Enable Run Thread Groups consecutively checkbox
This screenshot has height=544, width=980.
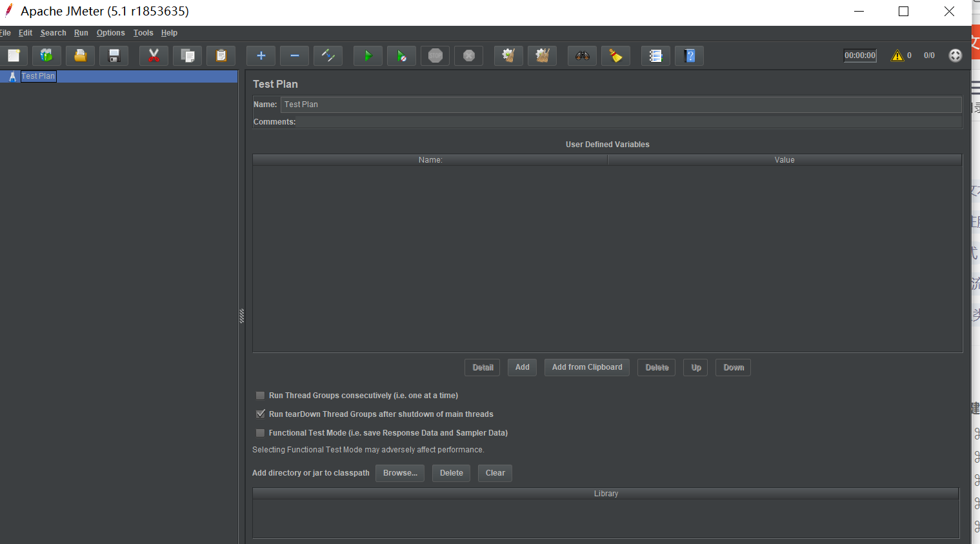261,396
